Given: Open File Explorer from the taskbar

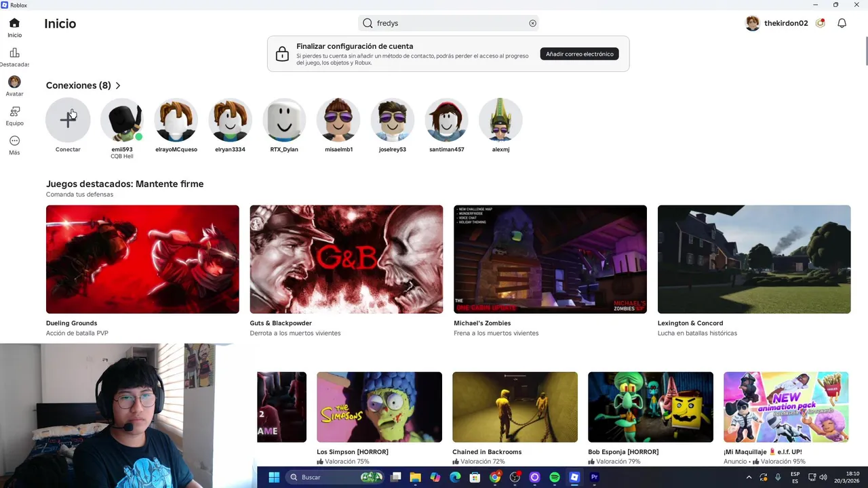Looking at the screenshot, I should click(415, 477).
